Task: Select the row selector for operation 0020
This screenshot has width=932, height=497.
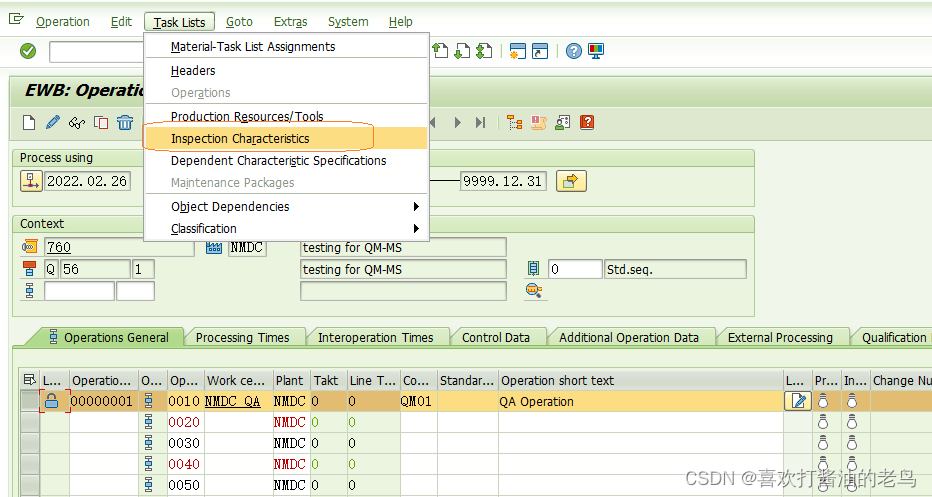Action: [30, 422]
